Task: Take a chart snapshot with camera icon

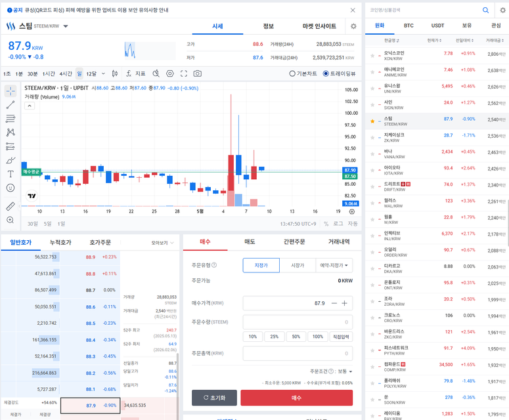Action: [198, 73]
